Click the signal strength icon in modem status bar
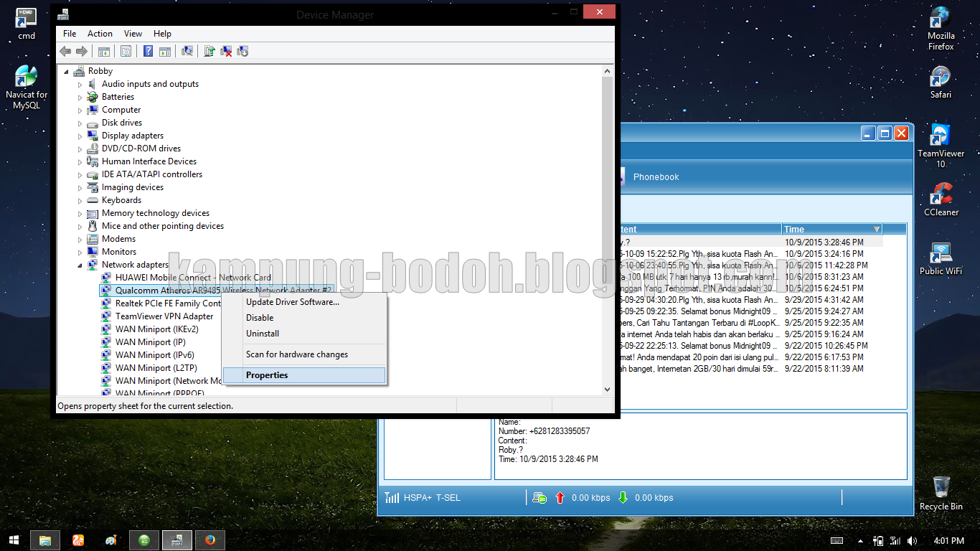The width and height of the screenshot is (980, 551). 392,497
